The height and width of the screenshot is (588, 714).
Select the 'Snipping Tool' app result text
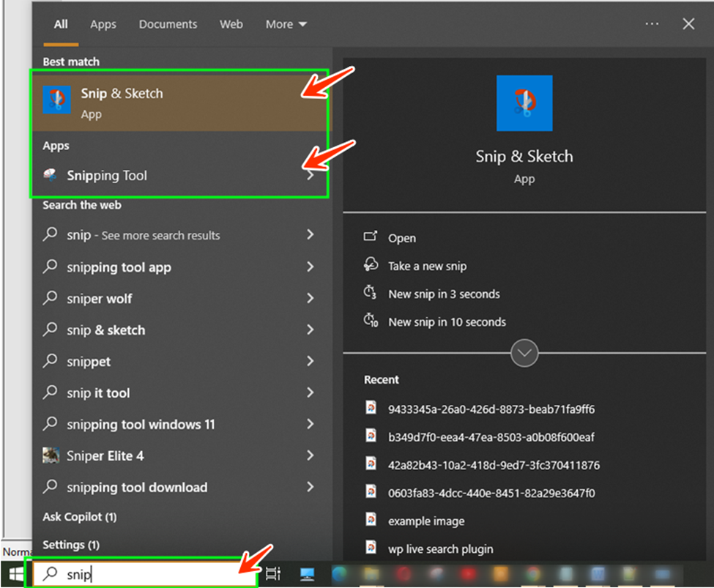click(x=107, y=176)
